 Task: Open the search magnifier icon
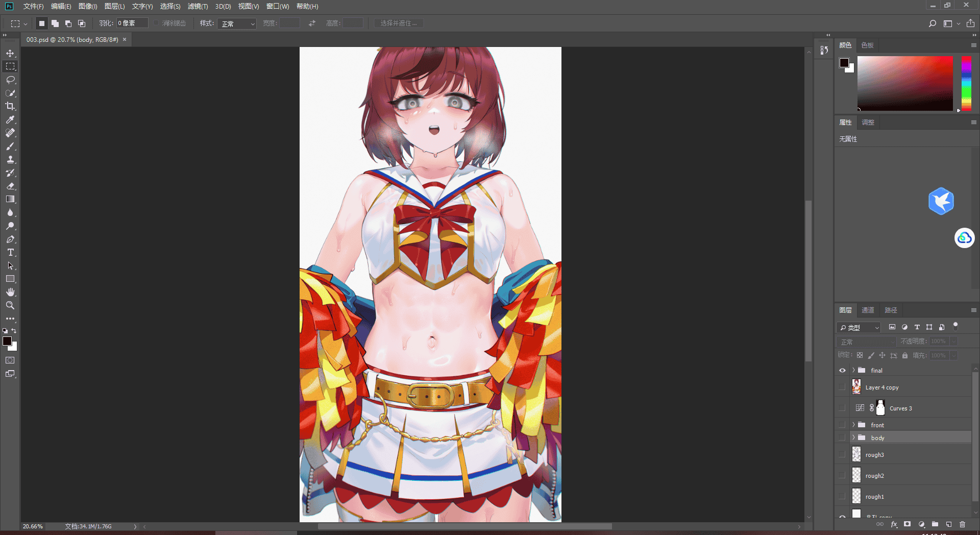[x=932, y=23]
